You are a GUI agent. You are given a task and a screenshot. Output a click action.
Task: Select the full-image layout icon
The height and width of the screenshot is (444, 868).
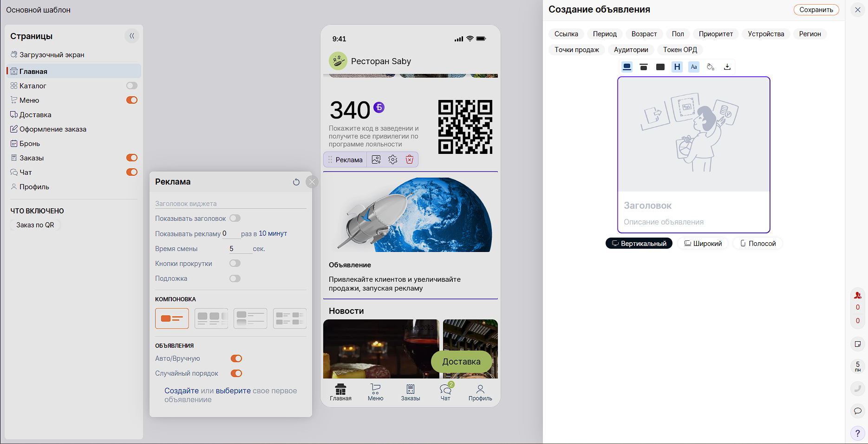pyautogui.click(x=660, y=67)
